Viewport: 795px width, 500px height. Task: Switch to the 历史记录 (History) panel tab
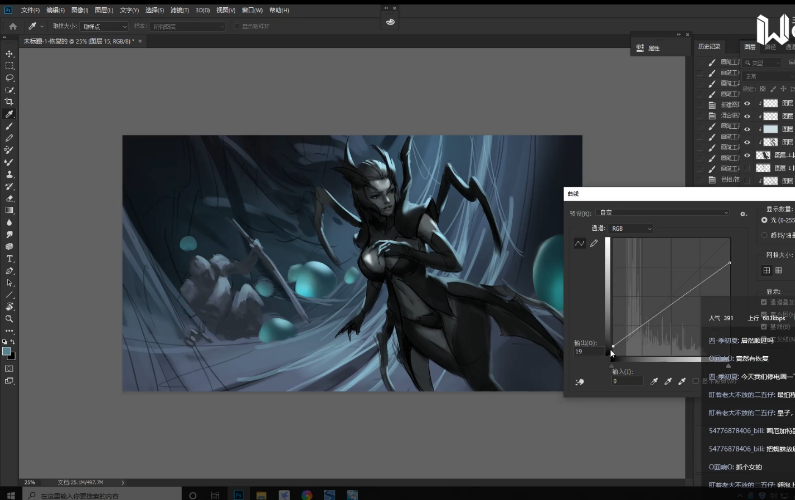[709, 46]
